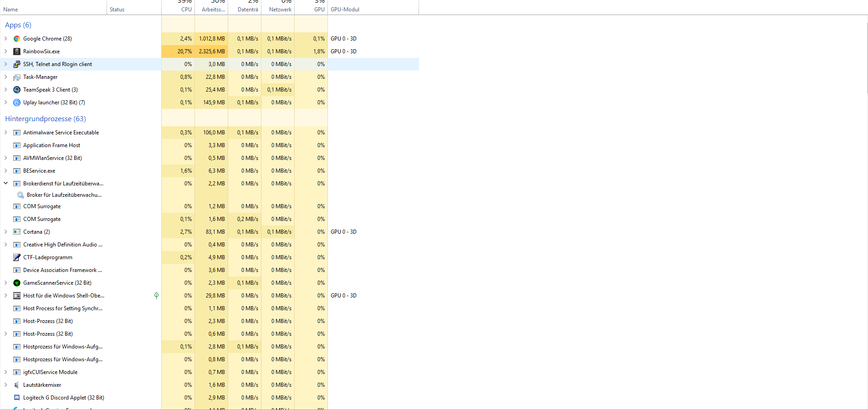The image size is (868, 410).
Task: Sort by the GPU column header
Action: coord(311,8)
